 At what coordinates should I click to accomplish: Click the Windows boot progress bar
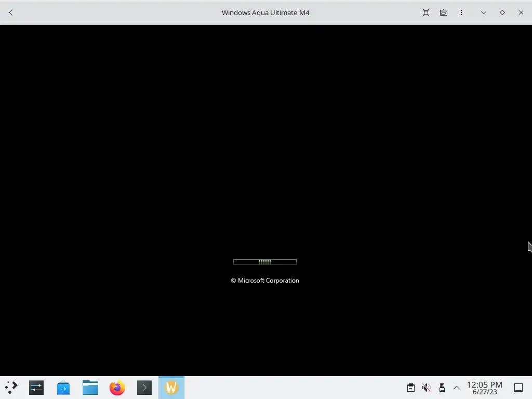(x=265, y=262)
